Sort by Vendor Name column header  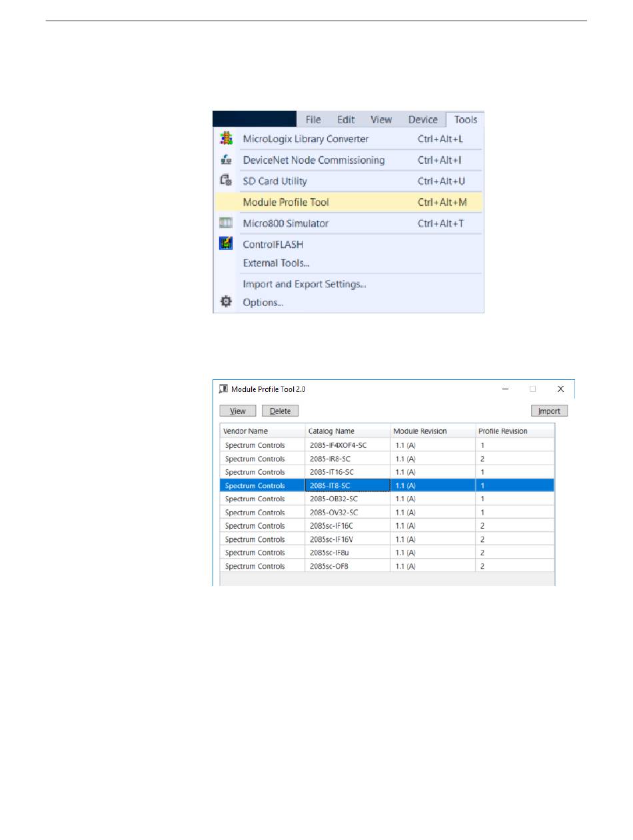coord(263,431)
